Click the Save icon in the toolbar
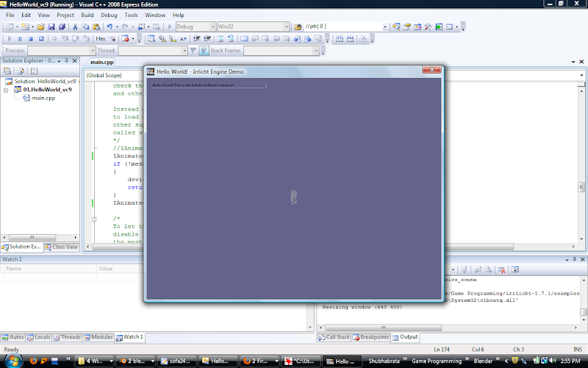This screenshot has width=588, height=368. pyautogui.click(x=51, y=26)
